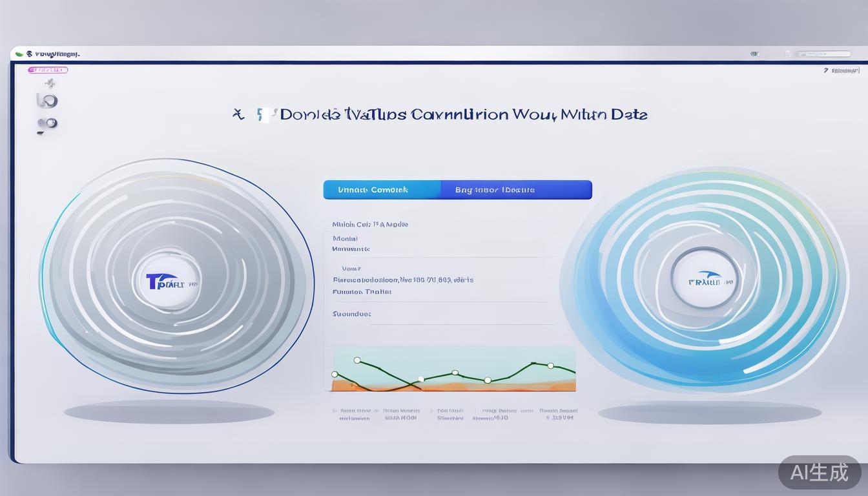Click the double-circle icon in left sidebar

[x=46, y=123]
